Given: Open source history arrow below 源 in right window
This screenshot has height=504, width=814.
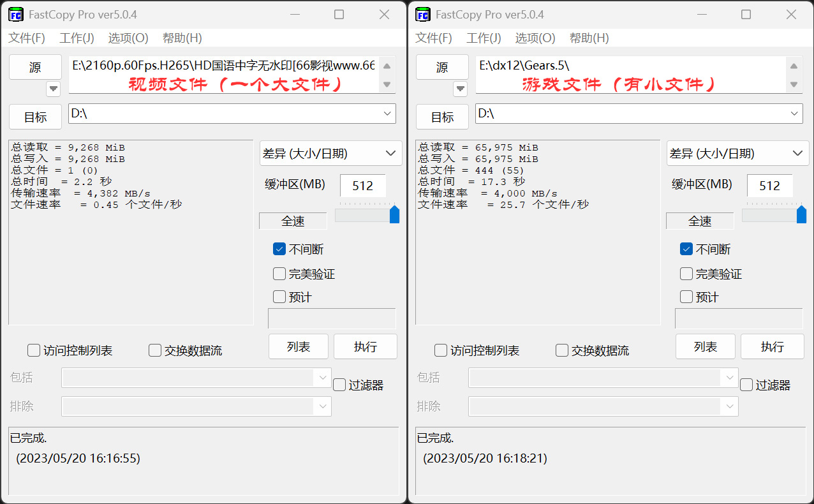Looking at the screenshot, I should pyautogui.click(x=460, y=89).
